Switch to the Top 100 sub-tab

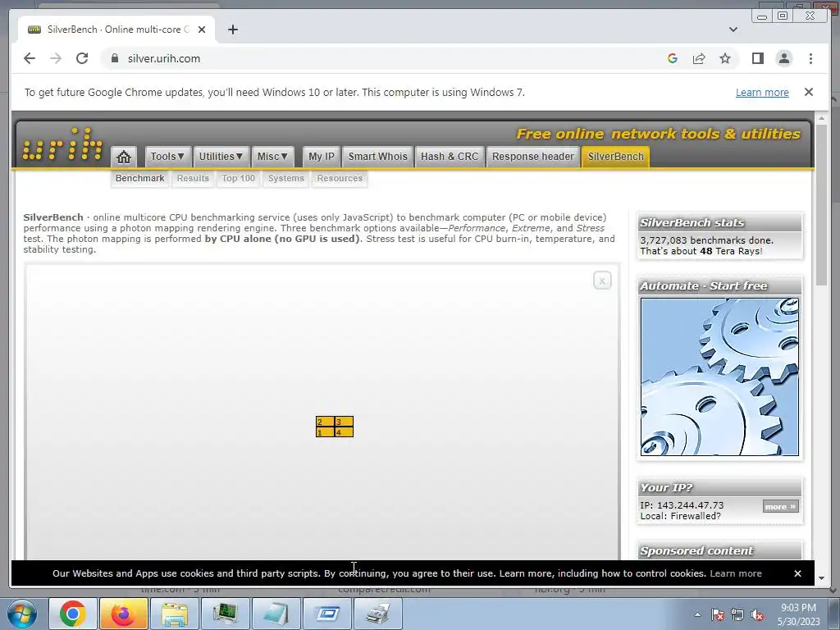tap(239, 178)
